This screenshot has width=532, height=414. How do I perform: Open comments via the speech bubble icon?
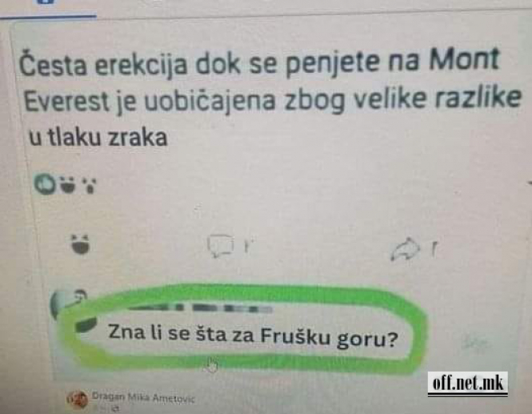coord(221,246)
